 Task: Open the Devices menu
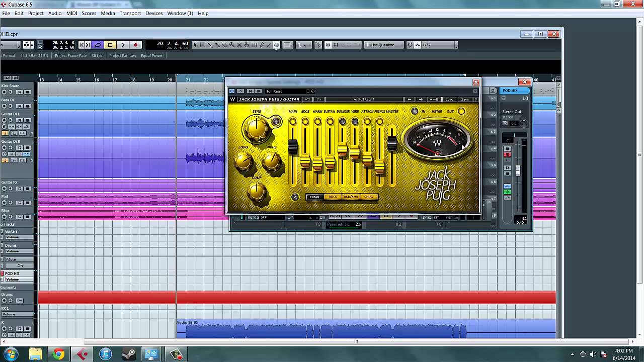[154, 13]
